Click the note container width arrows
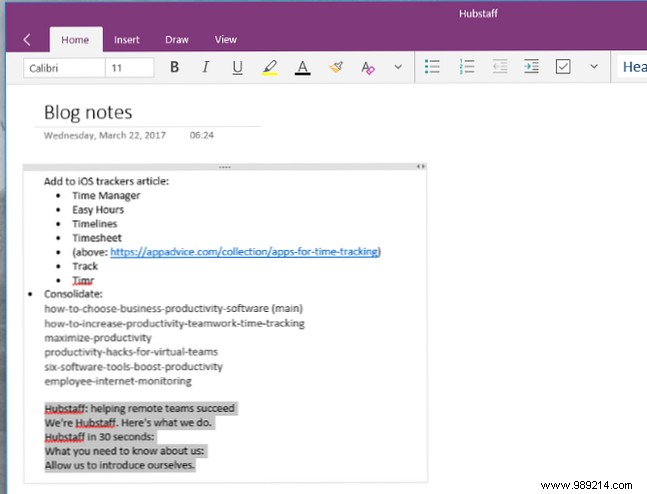Image resolution: width=647 pixels, height=494 pixels. [420, 166]
